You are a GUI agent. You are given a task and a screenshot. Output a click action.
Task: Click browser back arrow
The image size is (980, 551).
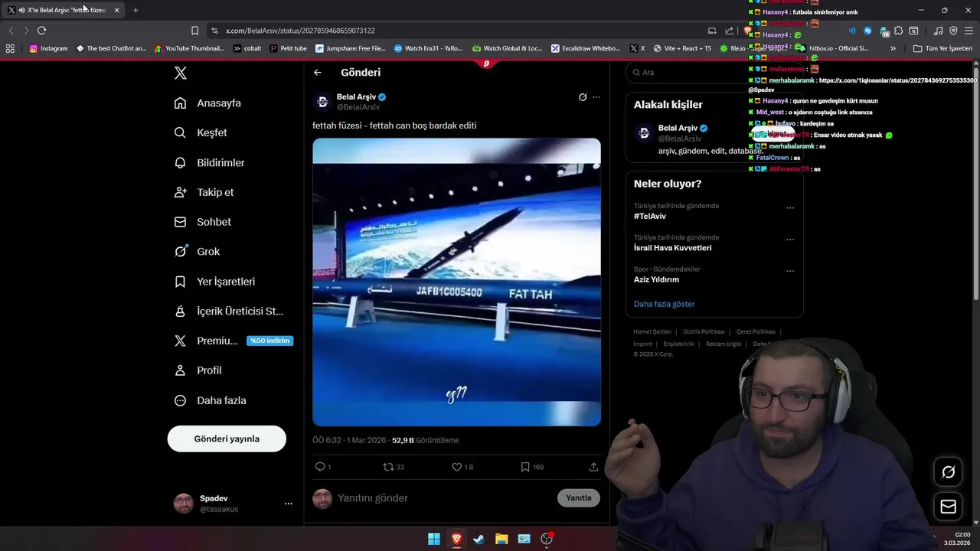point(11,31)
